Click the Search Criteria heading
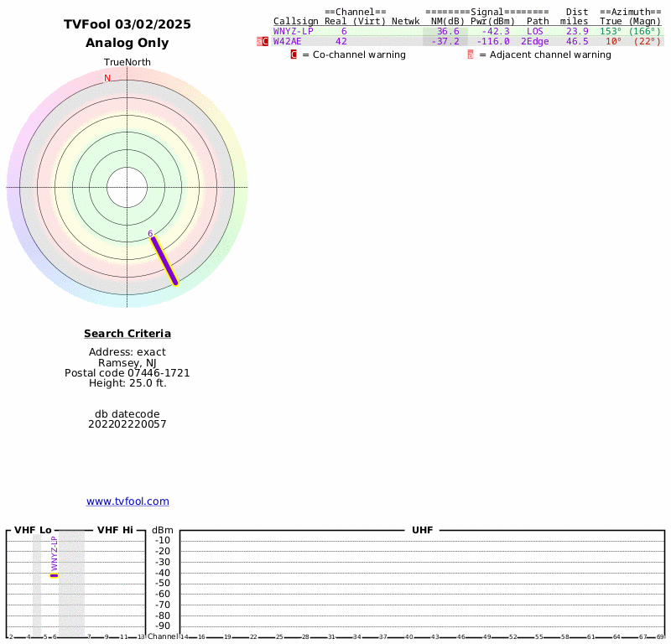Image resolution: width=671 pixels, height=644 pixels. 127,334
